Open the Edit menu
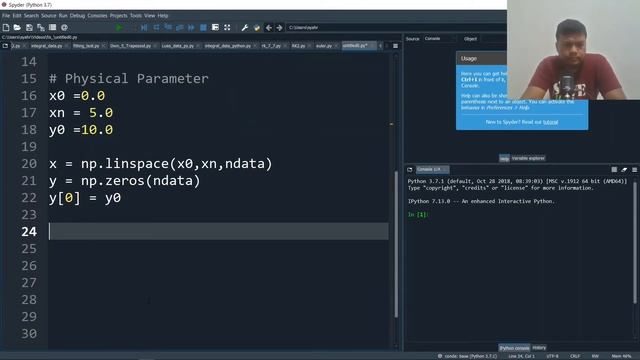 point(17,16)
